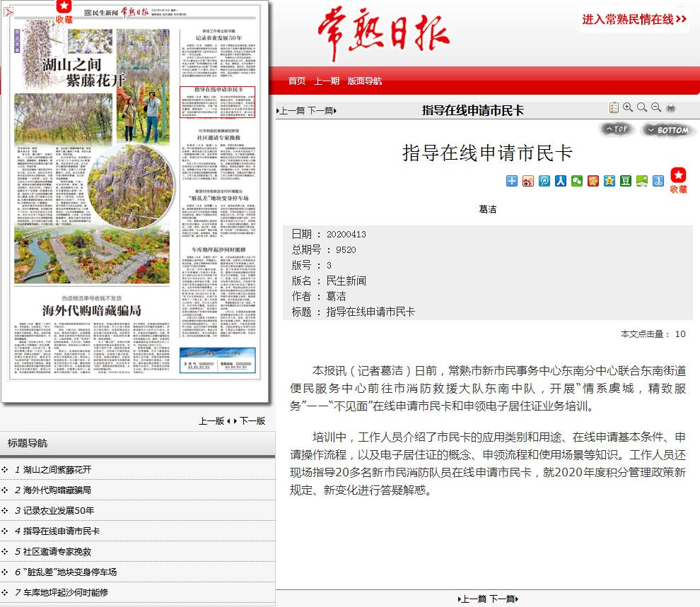Open the more-sharing plus icon
This screenshot has height=607, width=700.
pos(512,181)
